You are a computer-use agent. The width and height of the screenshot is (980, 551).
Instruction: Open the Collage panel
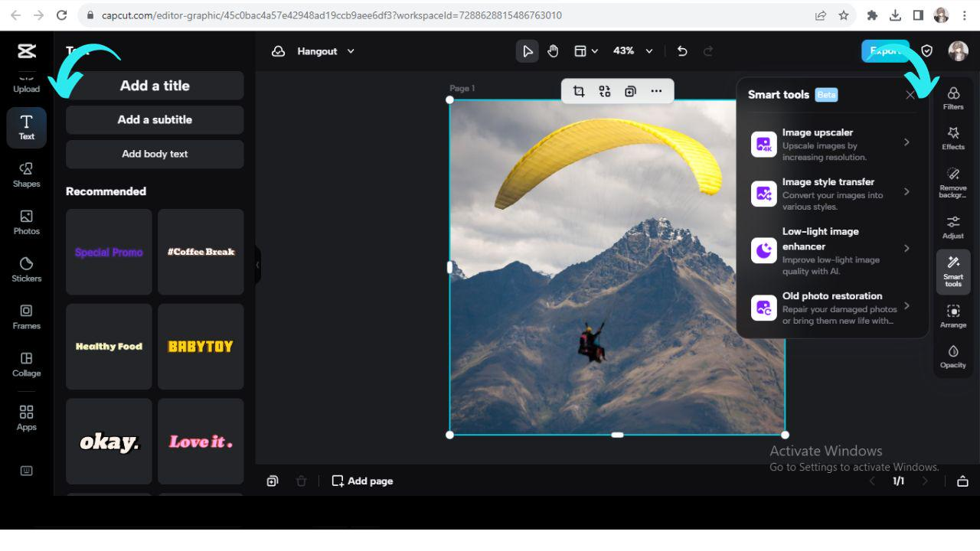[x=27, y=364]
